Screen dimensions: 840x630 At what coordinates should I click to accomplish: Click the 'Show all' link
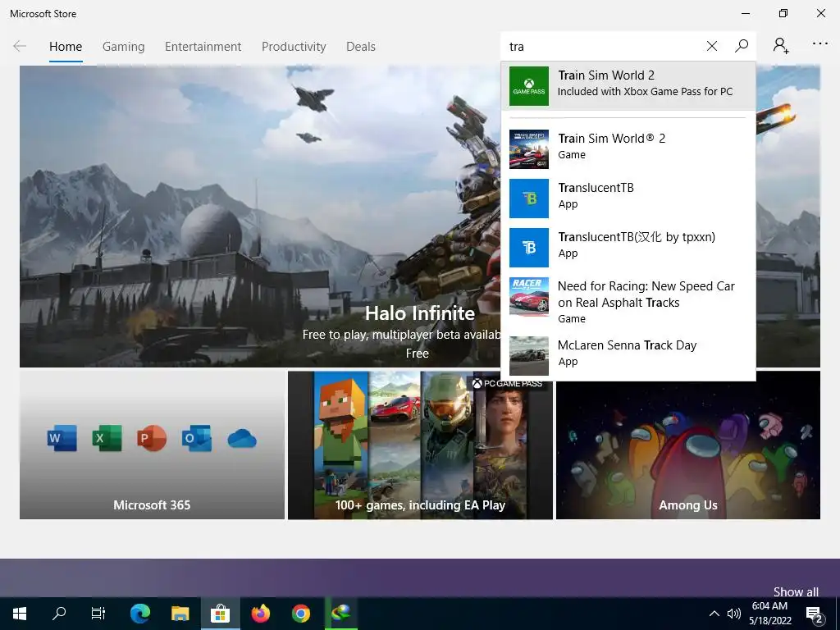point(796,591)
